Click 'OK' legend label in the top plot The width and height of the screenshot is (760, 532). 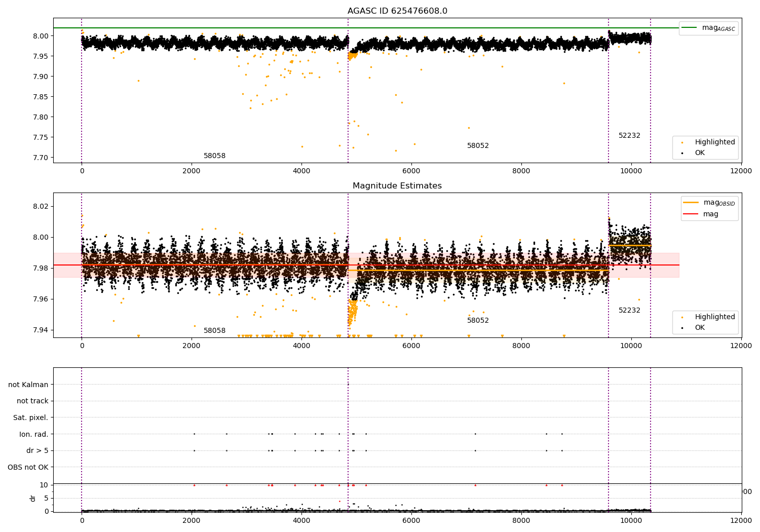coord(700,153)
